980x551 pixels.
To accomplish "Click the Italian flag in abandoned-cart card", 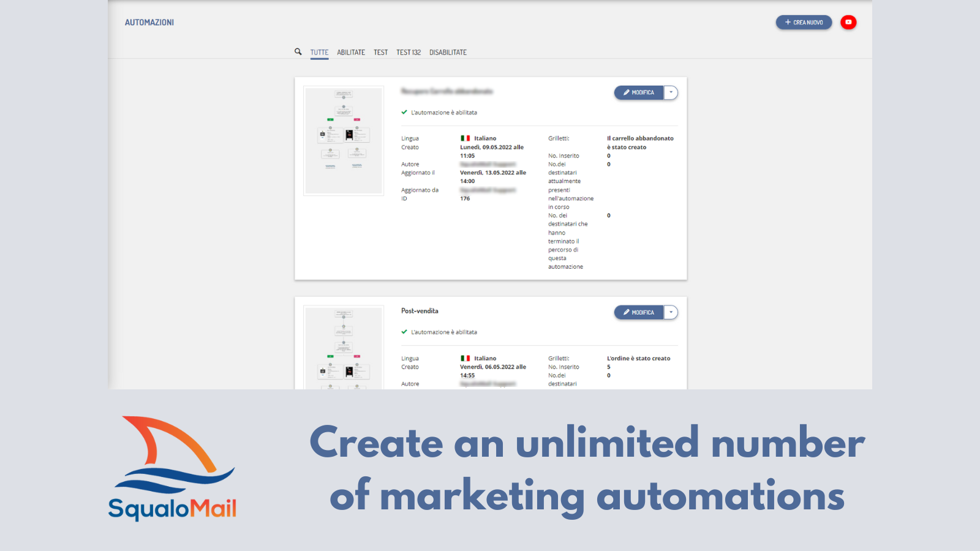I will pos(466,138).
